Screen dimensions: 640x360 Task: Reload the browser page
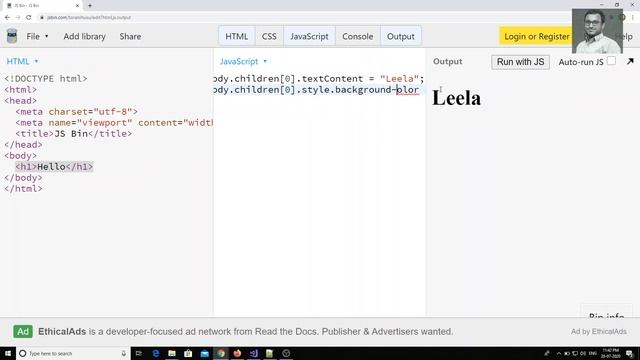click(29, 17)
